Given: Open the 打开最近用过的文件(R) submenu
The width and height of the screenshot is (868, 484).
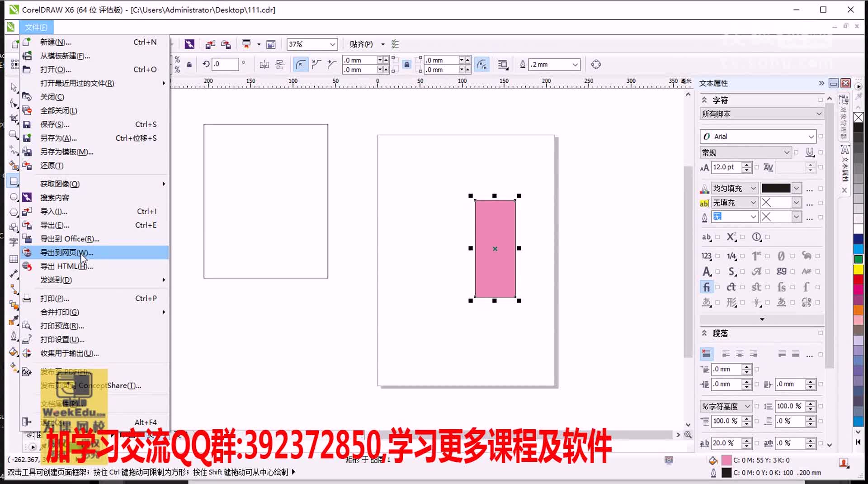Looking at the screenshot, I should (x=94, y=83).
